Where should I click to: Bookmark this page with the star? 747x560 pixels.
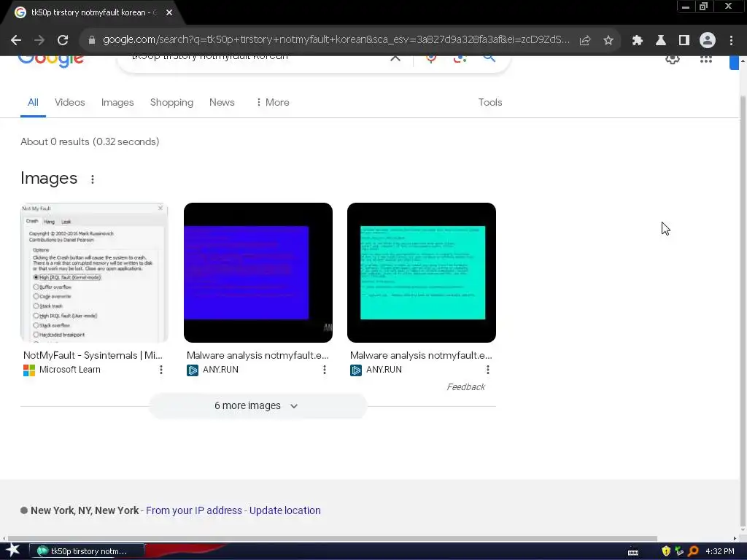pyautogui.click(x=608, y=41)
